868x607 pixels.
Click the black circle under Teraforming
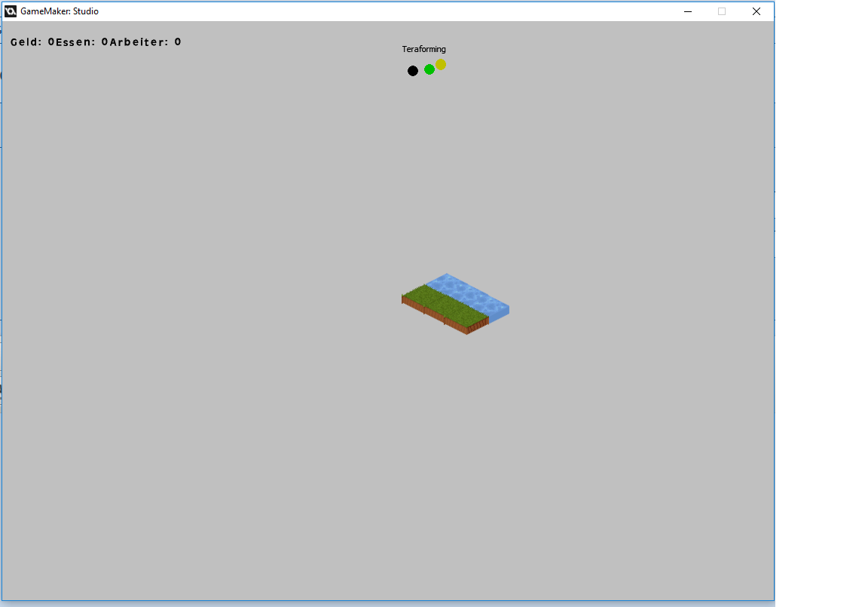coord(413,71)
